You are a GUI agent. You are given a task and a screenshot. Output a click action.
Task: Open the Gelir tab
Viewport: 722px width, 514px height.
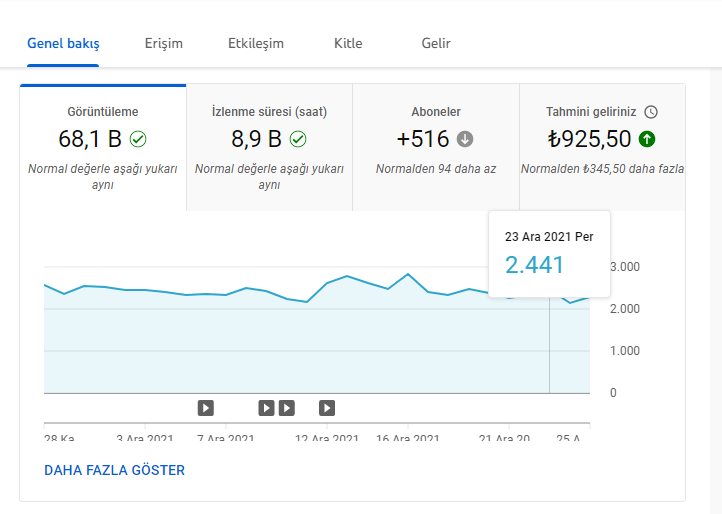pyautogui.click(x=436, y=43)
